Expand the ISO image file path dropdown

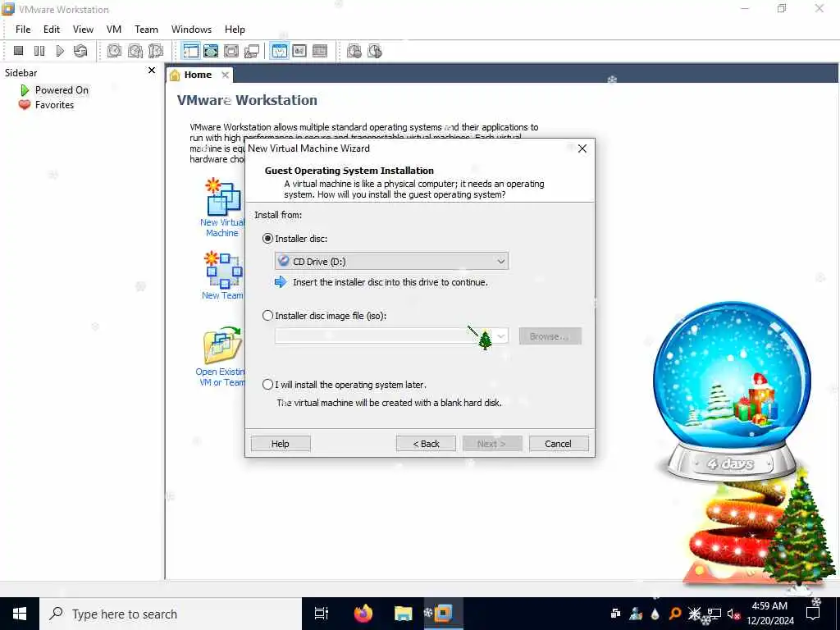click(501, 336)
